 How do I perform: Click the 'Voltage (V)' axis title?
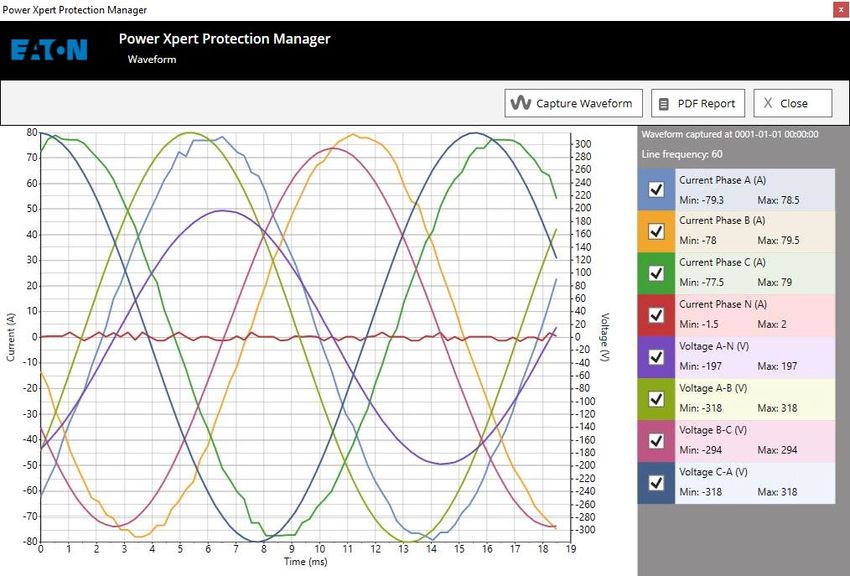point(605,336)
